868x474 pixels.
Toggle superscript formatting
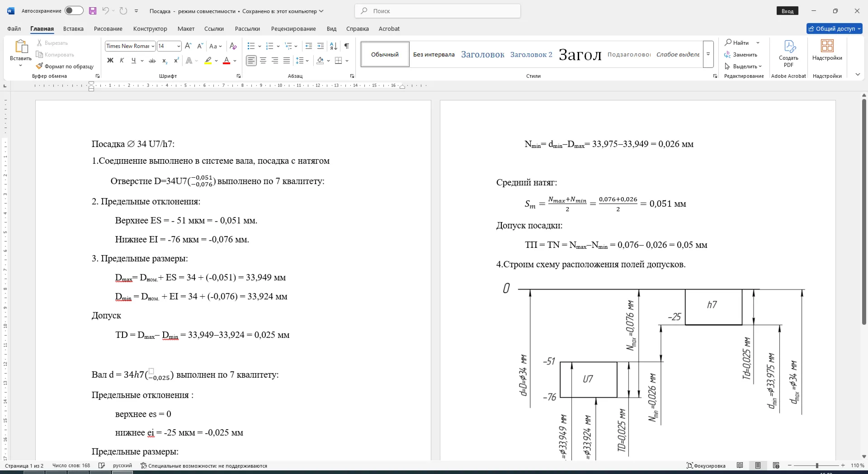click(x=176, y=61)
